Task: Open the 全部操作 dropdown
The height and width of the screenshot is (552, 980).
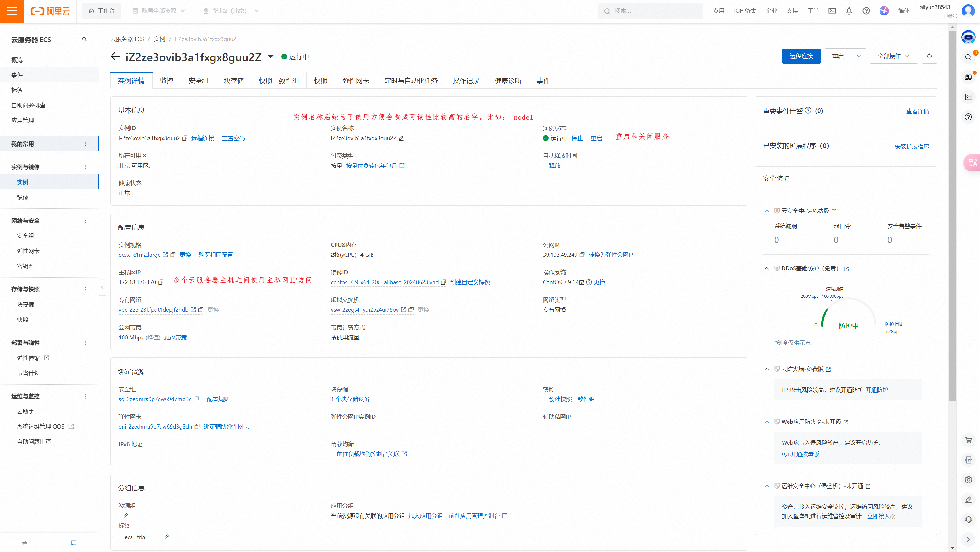Action: (x=894, y=56)
